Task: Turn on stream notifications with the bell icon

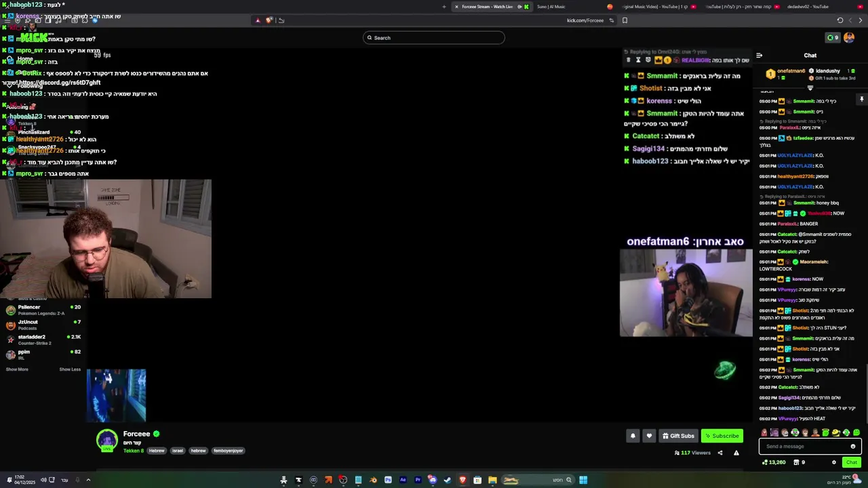Action: click(x=633, y=436)
